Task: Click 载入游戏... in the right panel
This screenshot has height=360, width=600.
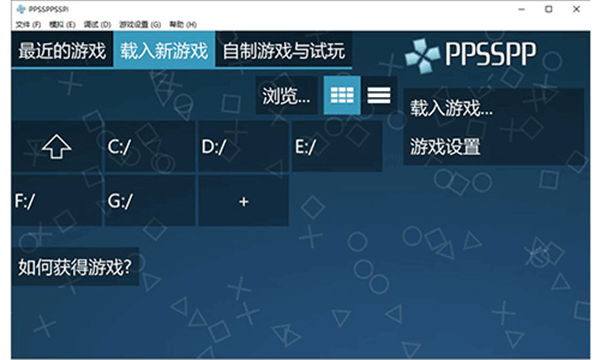Action: (494, 108)
